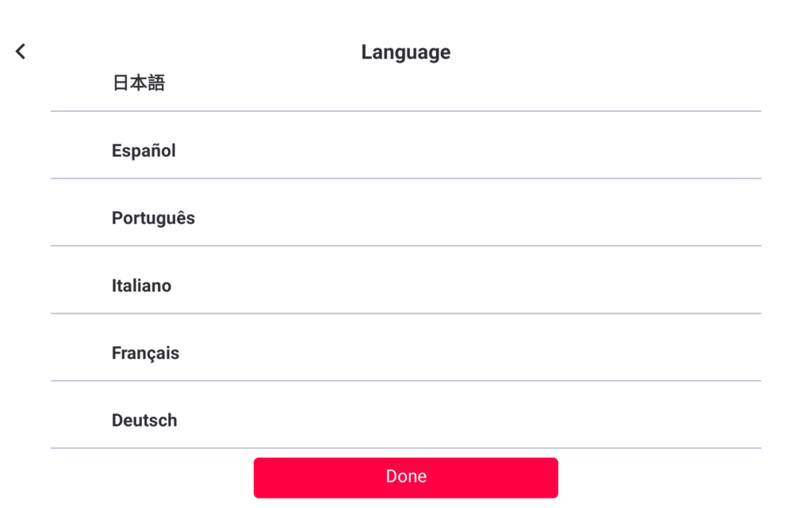Screen dimensions: 812x508
Task: Click the Language page title
Action: pos(405,52)
